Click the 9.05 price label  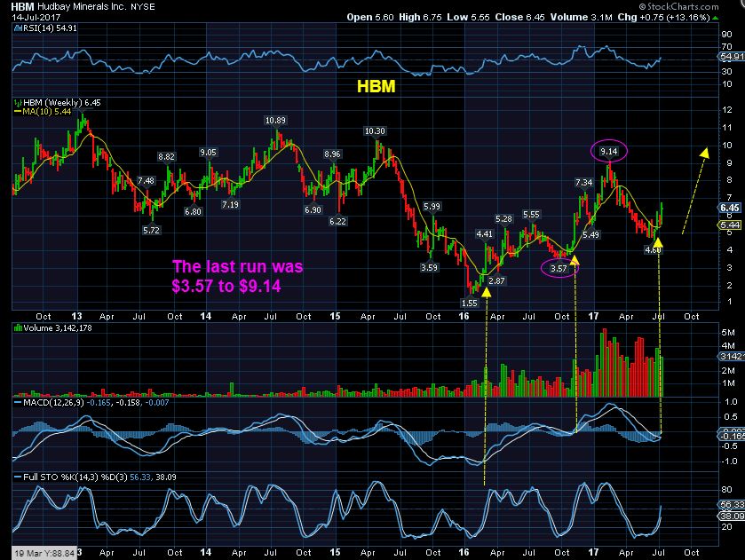point(208,153)
